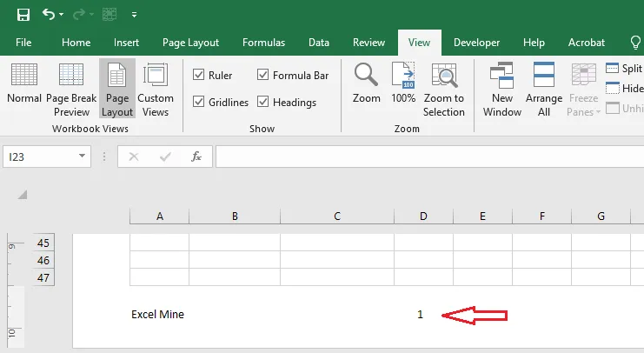
Task: Open the Data ribbon tab
Action: tap(319, 43)
